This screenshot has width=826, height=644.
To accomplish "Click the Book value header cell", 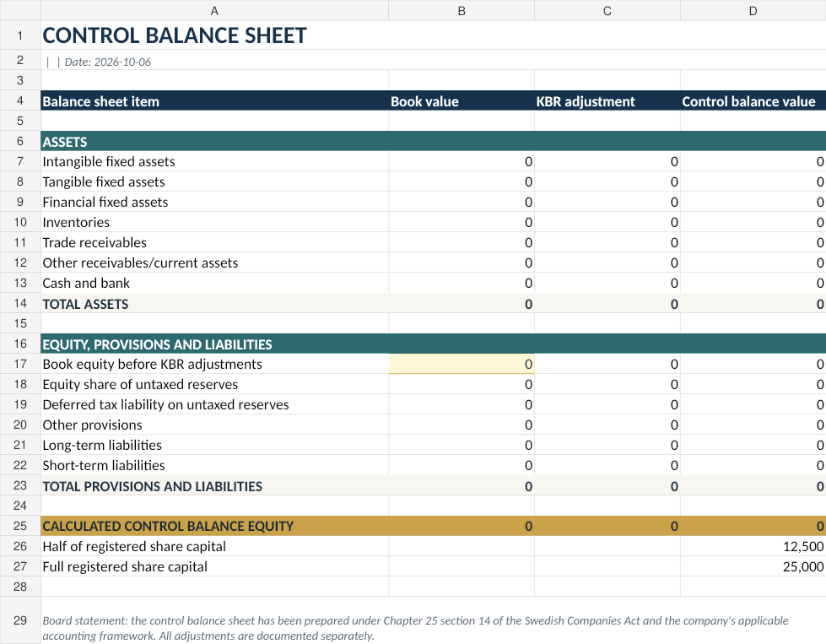I will point(462,101).
